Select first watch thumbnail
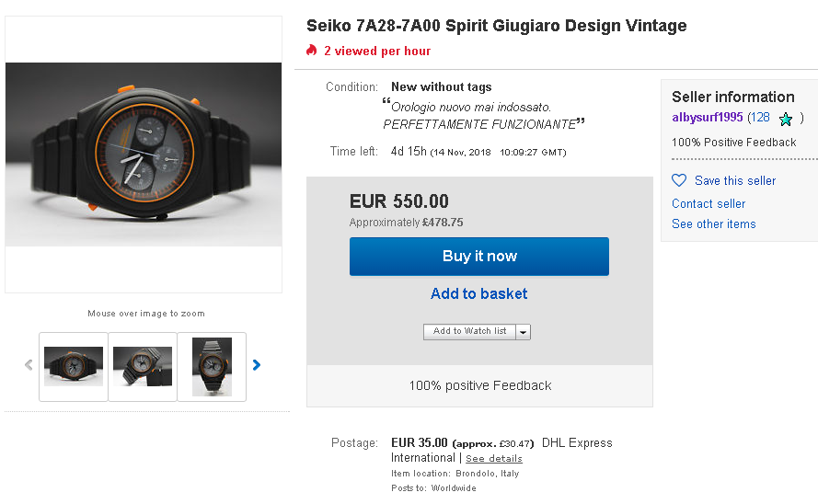This screenshot has height=504, width=818. tap(74, 366)
